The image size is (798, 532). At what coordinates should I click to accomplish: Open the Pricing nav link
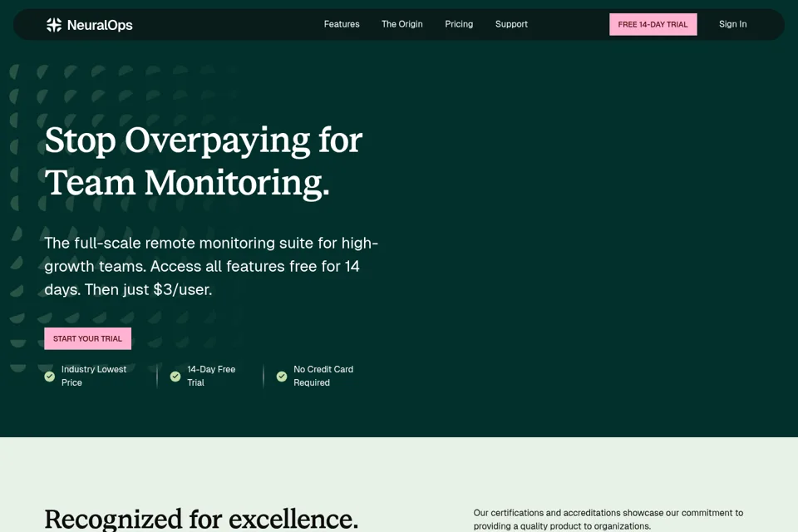(x=459, y=24)
